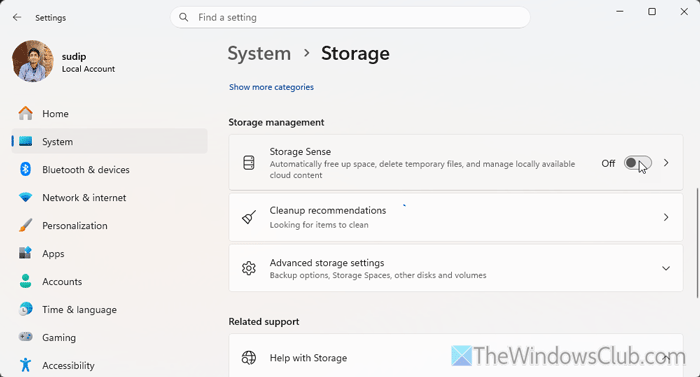The height and width of the screenshot is (377, 700).
Task: Select System in the sidebar
Action: (x=109, y=142)
